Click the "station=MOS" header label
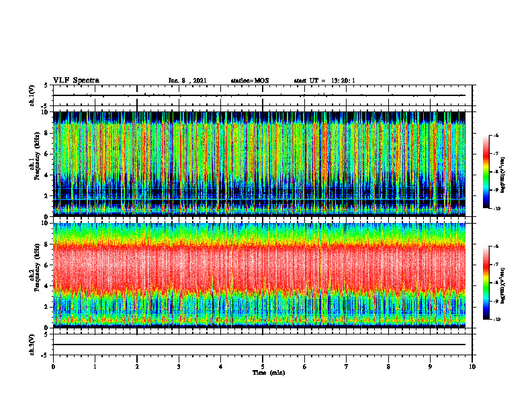 pyautogui.click(x=250, y=81)
